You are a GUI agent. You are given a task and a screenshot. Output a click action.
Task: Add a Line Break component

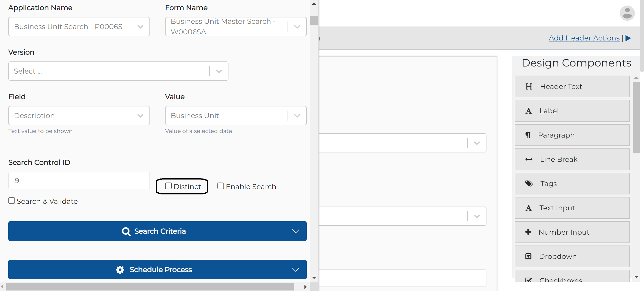(572, 159)
